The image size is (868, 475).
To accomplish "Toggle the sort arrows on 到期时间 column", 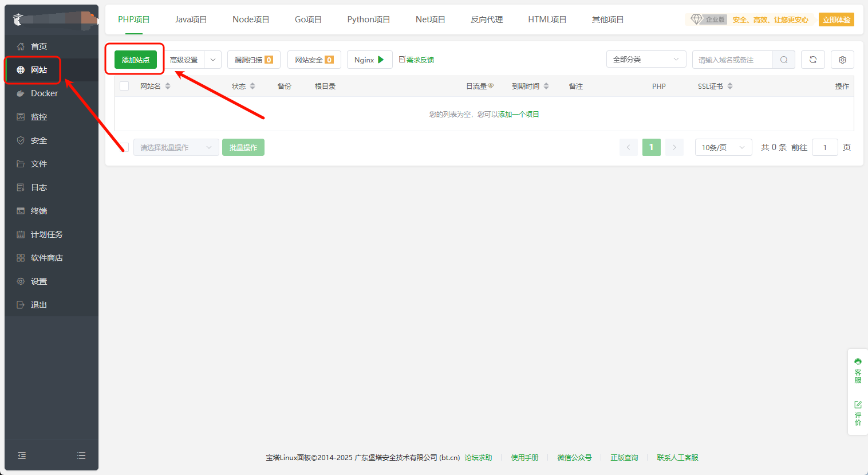I will pyautogui.click(x=546, y=86).
